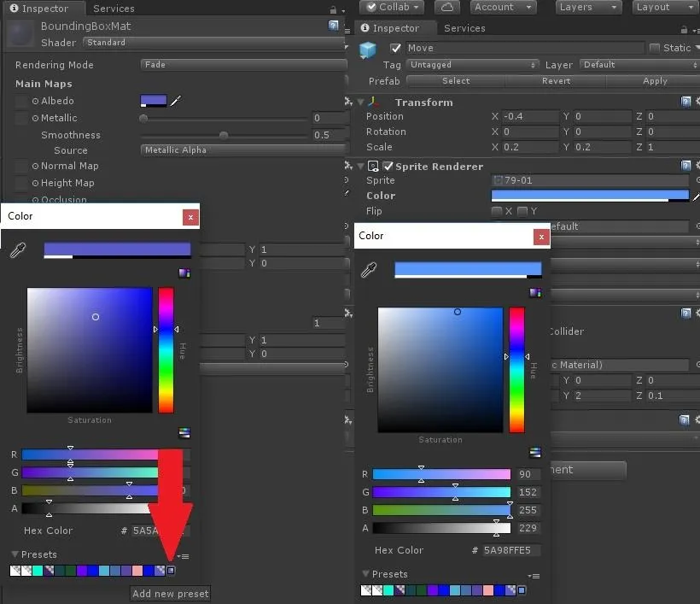700x604 pixels.
Task: Open the Tag Untagged dropdown
Action: (472, 65)
